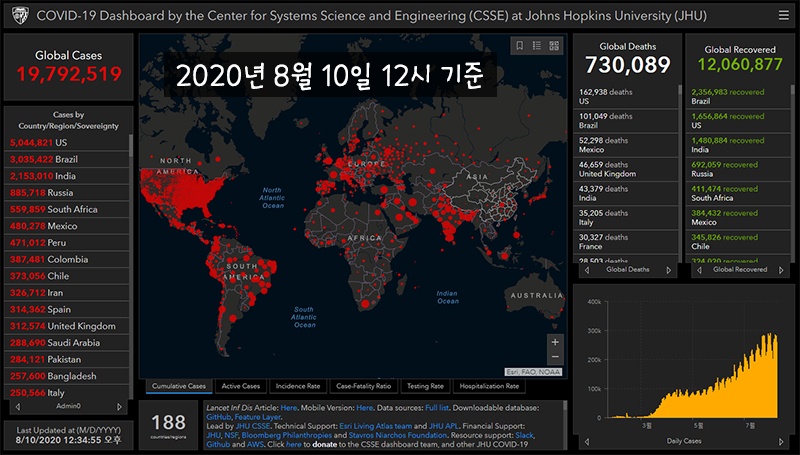Select '480,278 Mexico' row

66,226
